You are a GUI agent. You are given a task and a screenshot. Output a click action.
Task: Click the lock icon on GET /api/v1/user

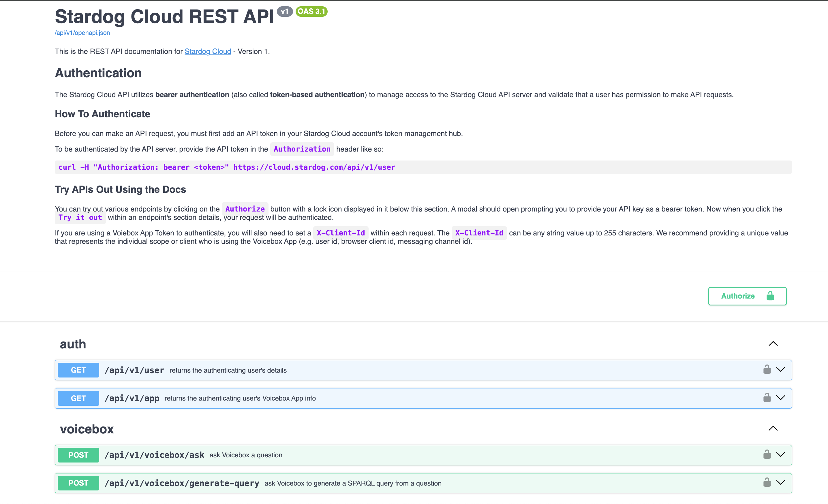point(767,370)
